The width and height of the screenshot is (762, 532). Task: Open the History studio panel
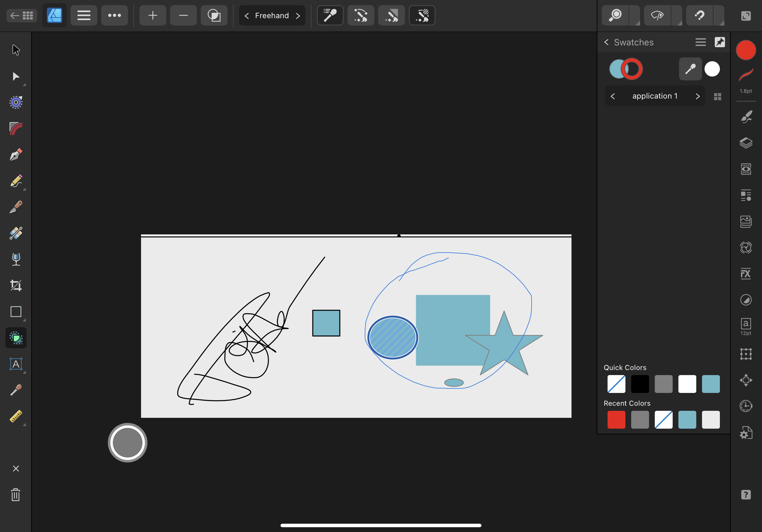click(746, 406)
